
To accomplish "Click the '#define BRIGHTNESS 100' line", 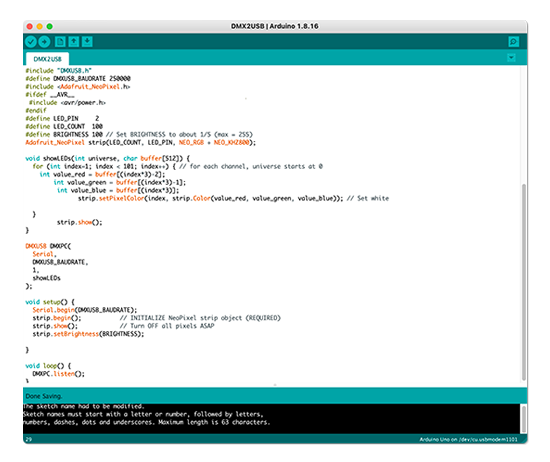I will (x=139, y=135).
